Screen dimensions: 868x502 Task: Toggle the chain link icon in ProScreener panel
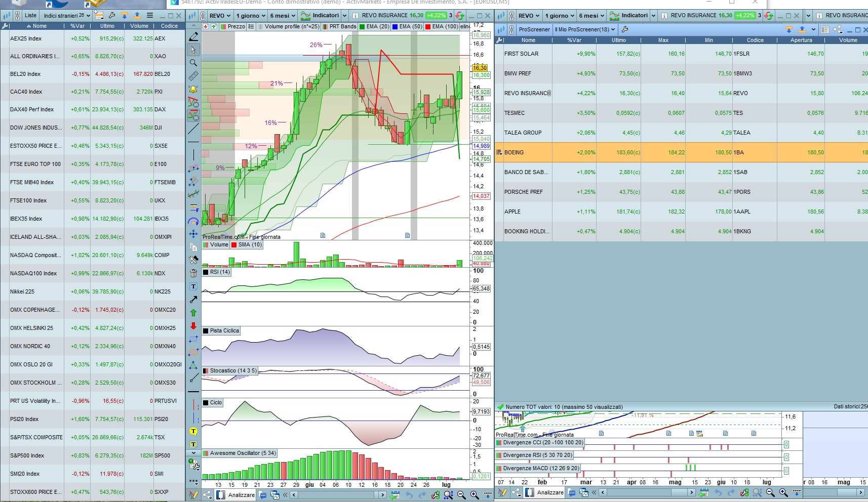click(512, 29)
